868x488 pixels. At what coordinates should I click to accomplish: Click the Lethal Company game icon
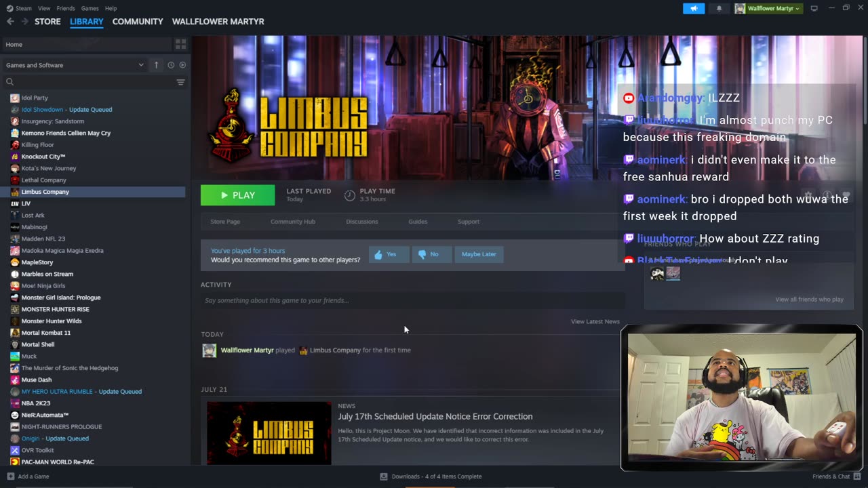[x=15, y=180]
